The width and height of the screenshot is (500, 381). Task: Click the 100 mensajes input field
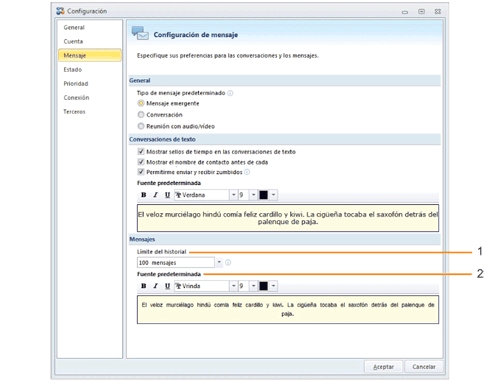pos(176,263)
